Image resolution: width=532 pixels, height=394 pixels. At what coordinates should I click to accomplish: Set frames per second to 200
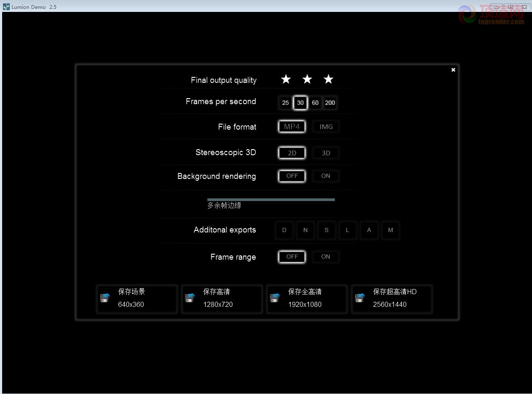pos(330,103)
